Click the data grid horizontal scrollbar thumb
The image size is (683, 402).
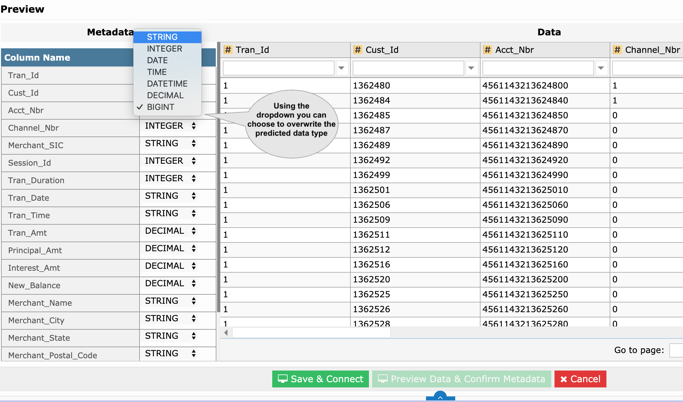coord(311,333)
